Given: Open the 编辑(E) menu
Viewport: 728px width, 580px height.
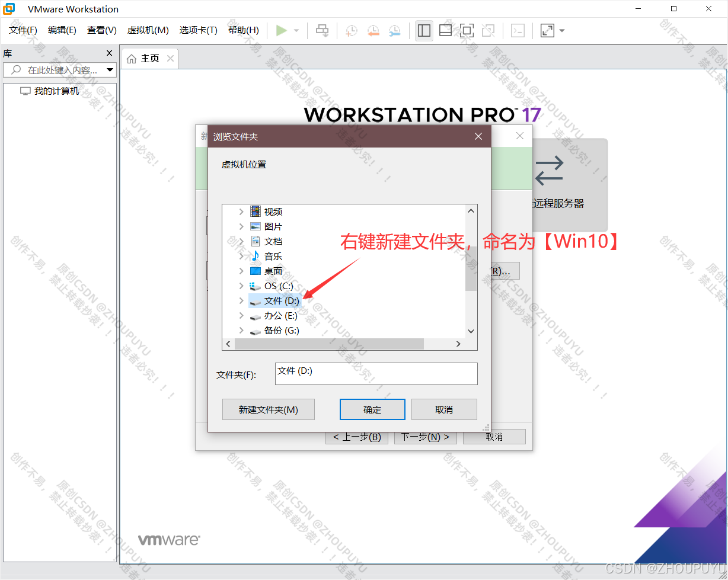Looking at the screenshot, I should (62, 30).
